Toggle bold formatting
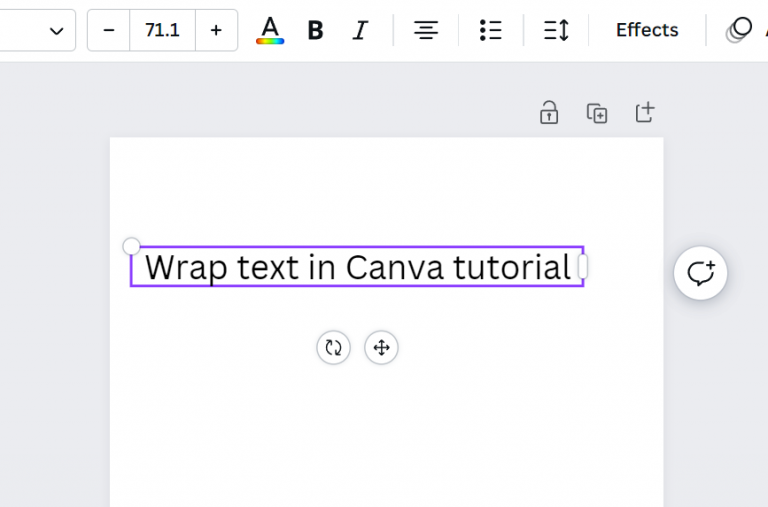The image size is (768, 507). [315, 30]
